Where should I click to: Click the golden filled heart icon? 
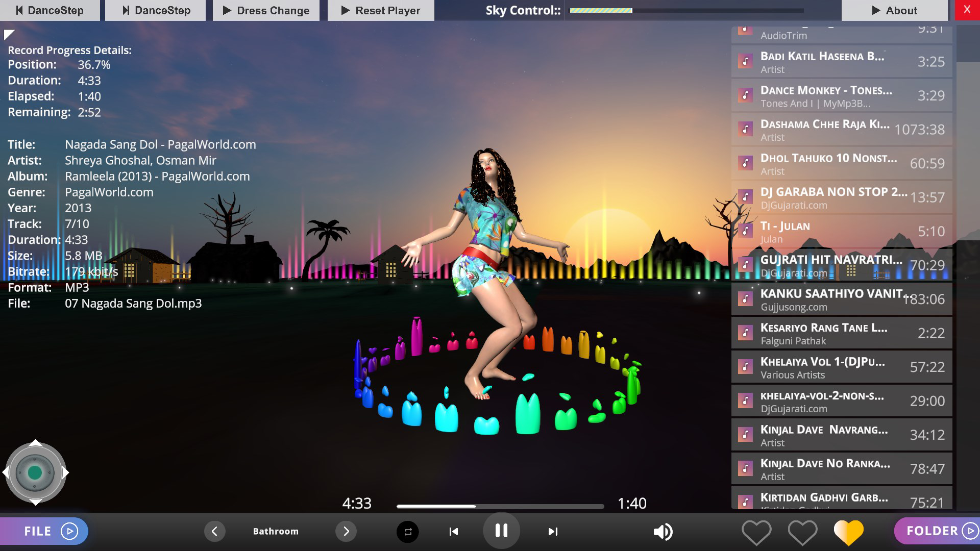pyautogui.click(x=848, y=533)
